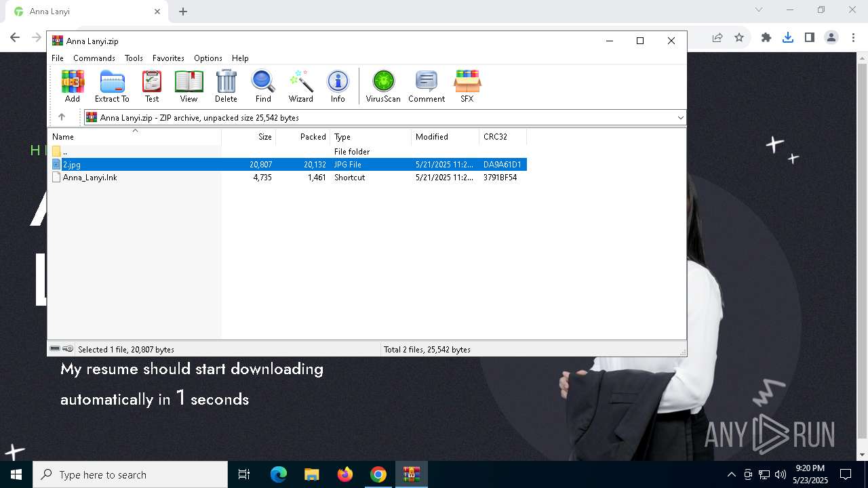Sort by Modified column header

[445, 137]
